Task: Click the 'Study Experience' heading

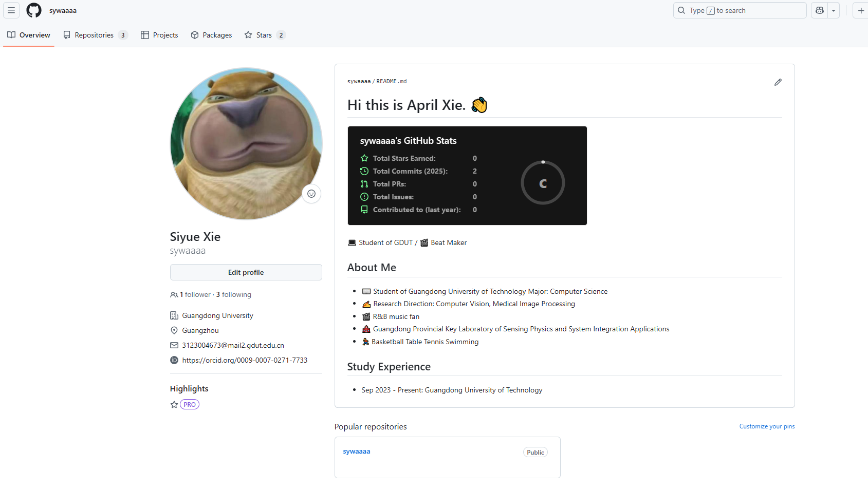Action: (x=389, y=367)
